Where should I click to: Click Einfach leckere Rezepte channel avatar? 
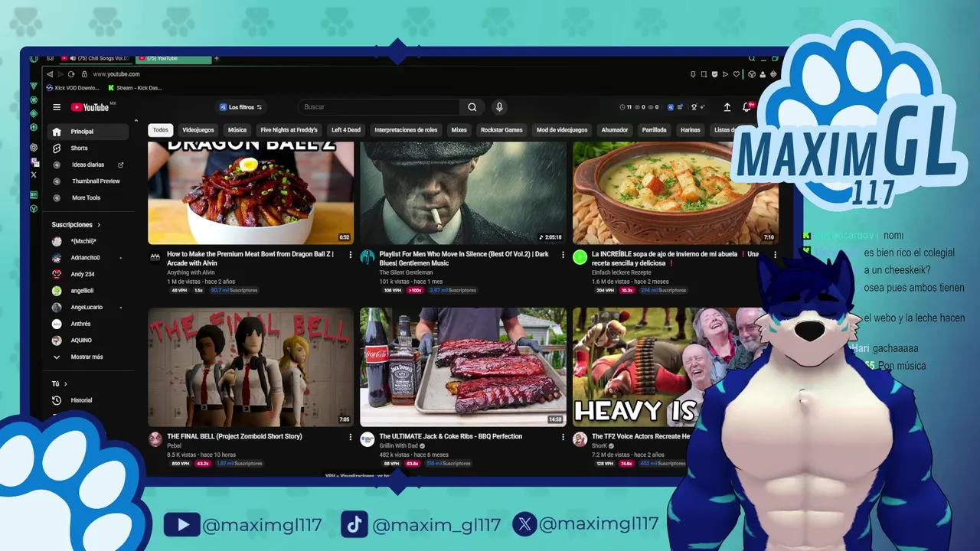(580, 257)
